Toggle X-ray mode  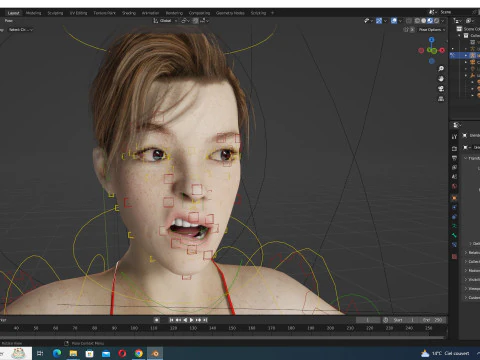[x=409, y=21]
